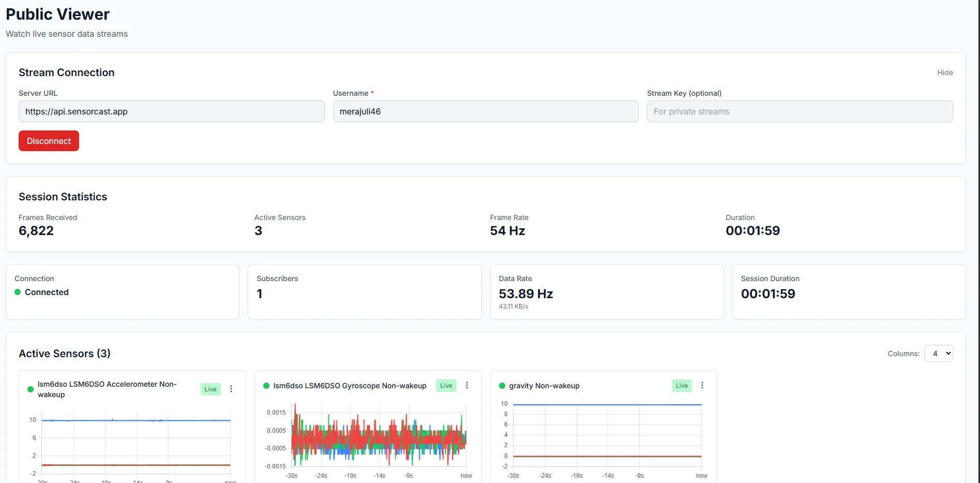980x483 pixels.
Task: Click the Live badge on Gyroscope card
Action: pyautogui.click(x=446, y=386)
